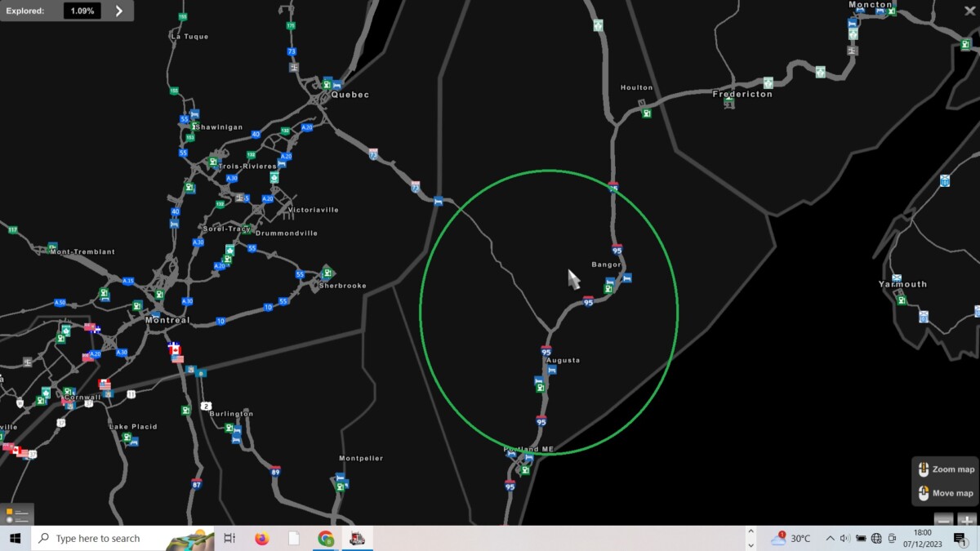Select the Quebec city label on map
Image resolution: width=980 pixels, height=551 pixels.
tap(350, 95)
